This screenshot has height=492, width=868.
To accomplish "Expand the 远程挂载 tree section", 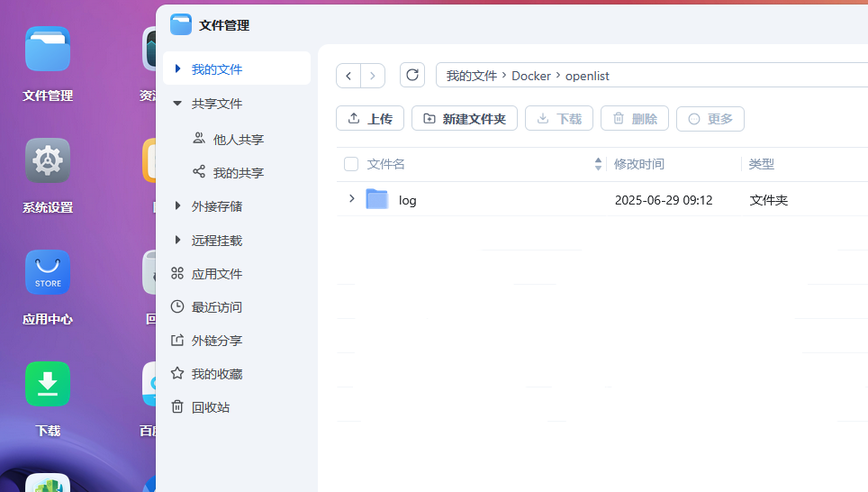I will tap(177, 241).
